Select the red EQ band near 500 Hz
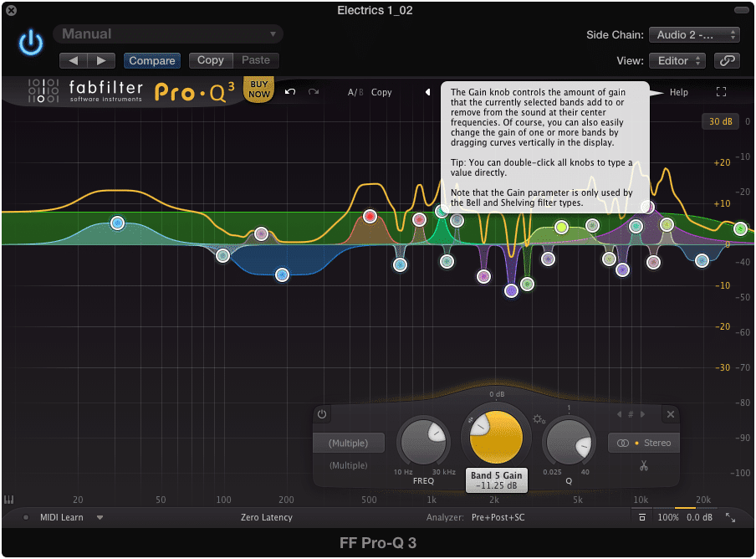Screen dimensions: 756x559 (x=370, y=216)
